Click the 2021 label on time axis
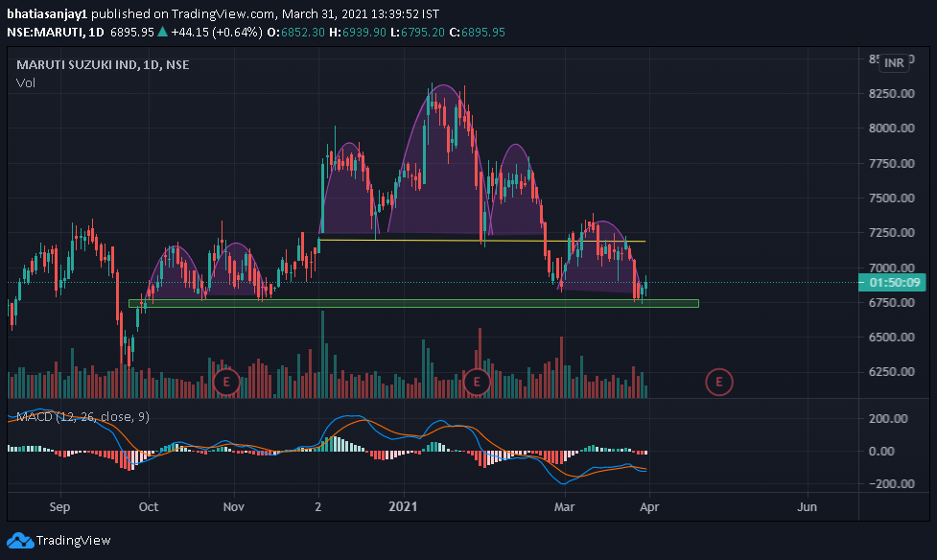937x560 pixels. (404, 507)
